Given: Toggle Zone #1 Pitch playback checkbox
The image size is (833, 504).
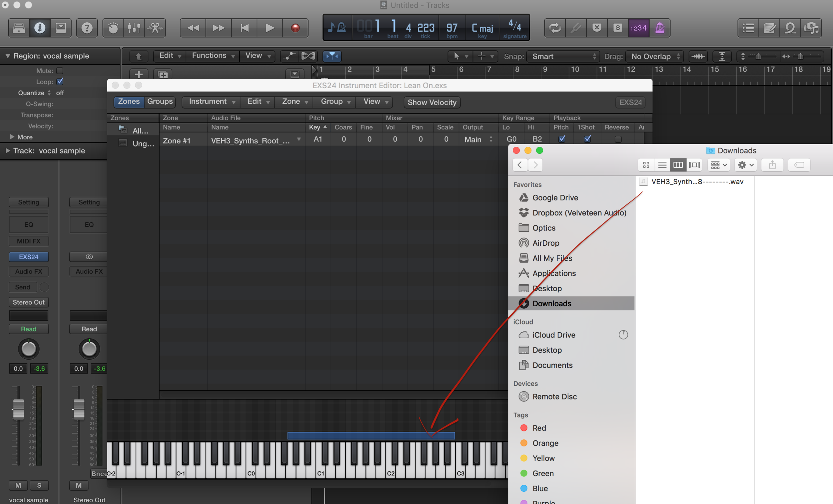Looking at the screenshot, I should (x=562, y=139).
